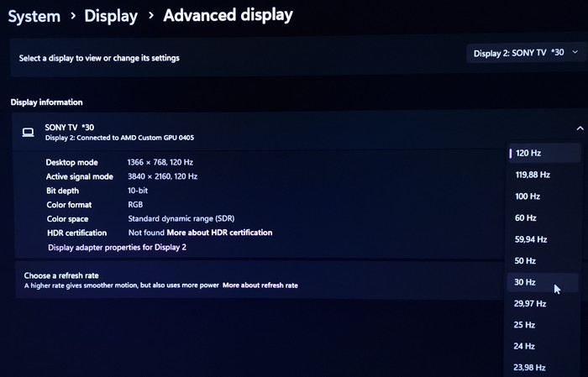Choose 24 Hz from the refresh list
Image resolution: width=588 pixels, height=377 pixels.
point(525,346)
